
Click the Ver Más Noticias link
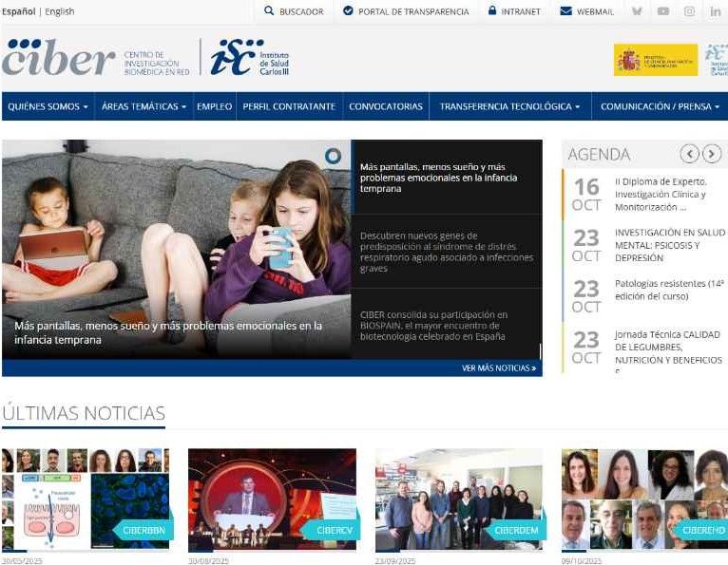point(499,367)
